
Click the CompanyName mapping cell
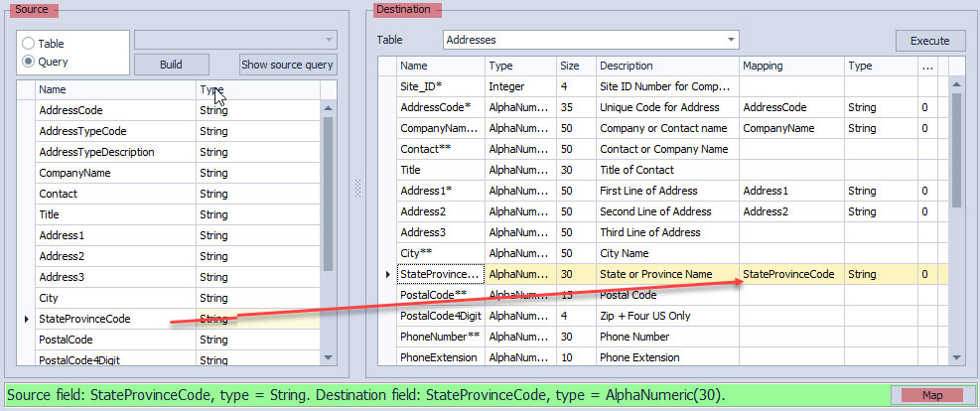click(792, 128)
